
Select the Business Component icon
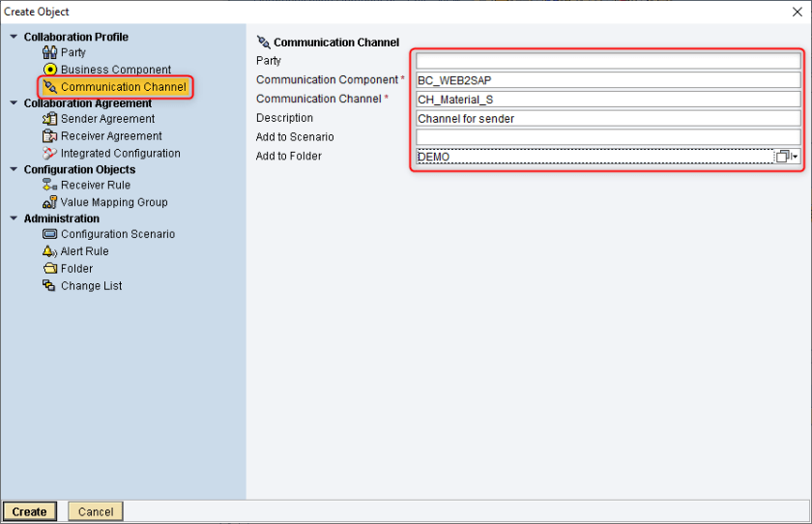click(x=50, y=70)
